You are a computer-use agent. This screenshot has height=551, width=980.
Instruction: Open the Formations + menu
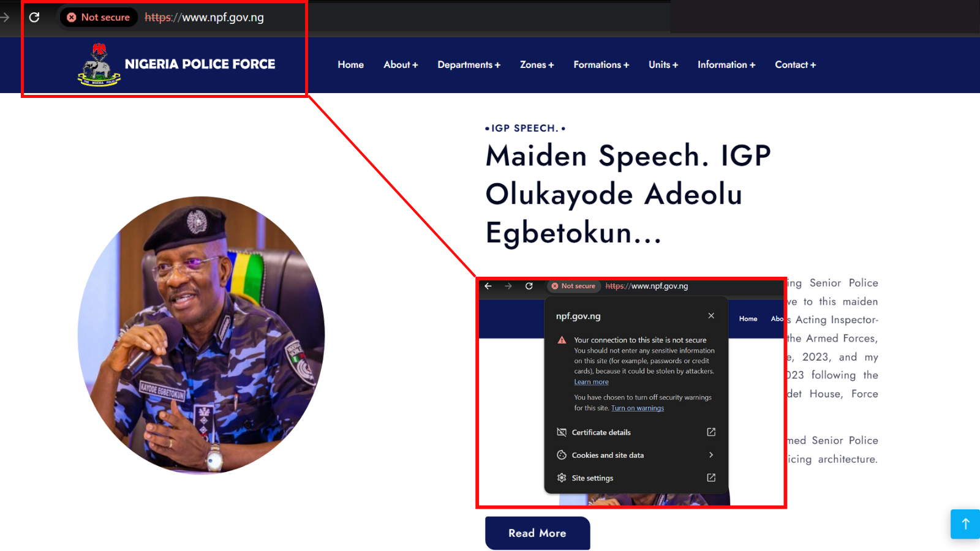tap(601, 65)
